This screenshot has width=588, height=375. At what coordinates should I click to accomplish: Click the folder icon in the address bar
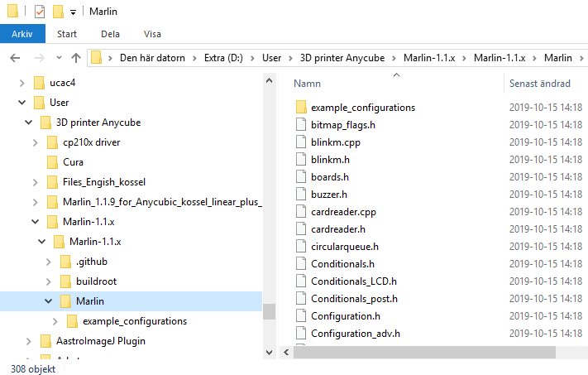tap(97, 57)
